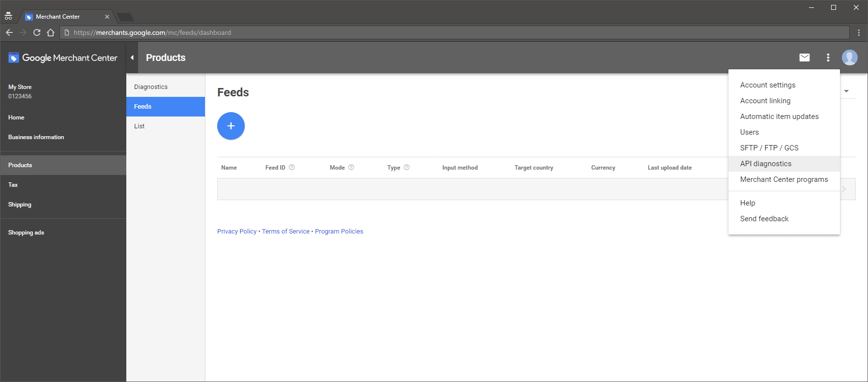
Task: Maximize the browser window
Action: tap(834, 7)
